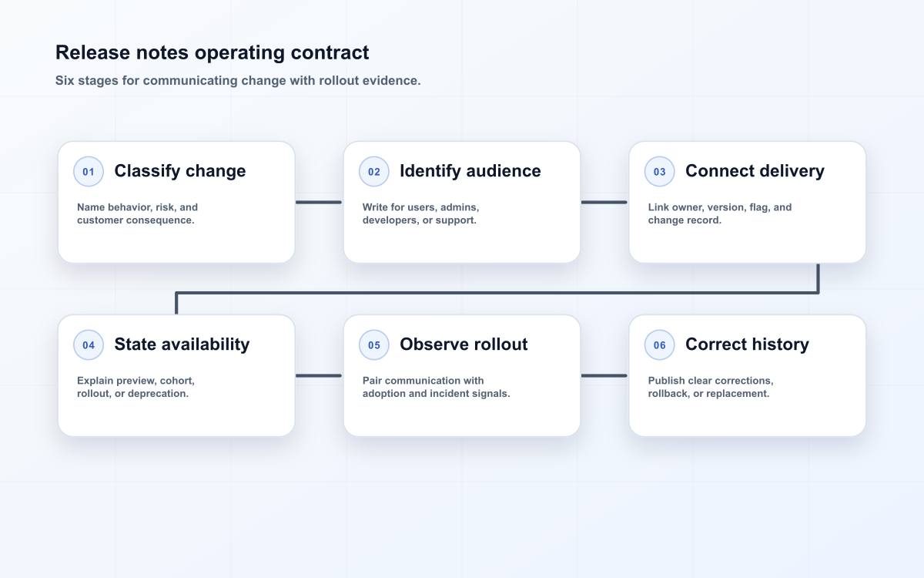Click the 02 step number badge
The image size is (924, 578).
[374, 172]
